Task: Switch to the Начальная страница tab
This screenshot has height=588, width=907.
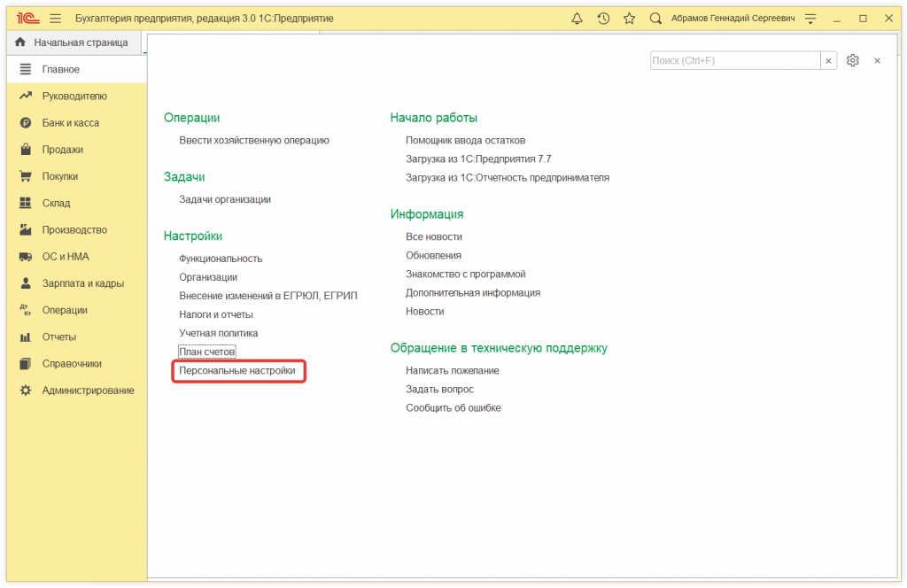Action: pos(80,42)
